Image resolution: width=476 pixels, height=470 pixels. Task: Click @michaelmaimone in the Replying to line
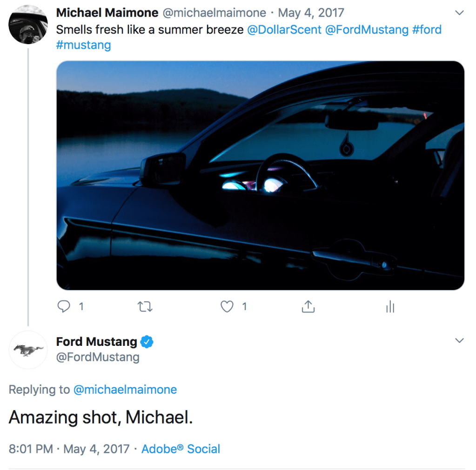pos(125,390)
